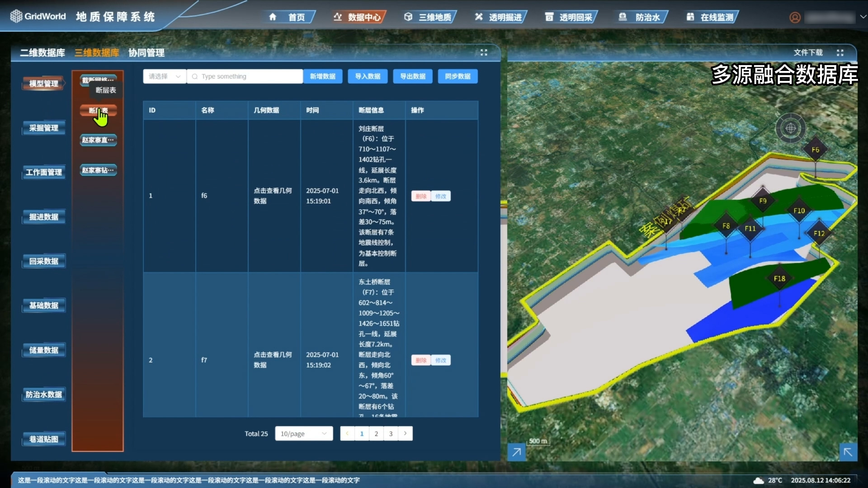This screenshot has height=488, width=868.
Task: Click the F18 fault marker on map
Action: click(x=779, y=278)
